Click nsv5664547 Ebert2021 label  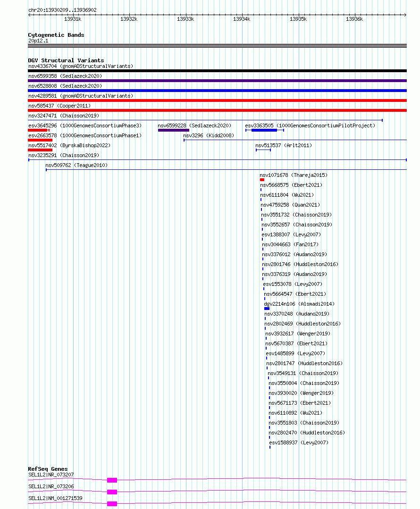295,294
